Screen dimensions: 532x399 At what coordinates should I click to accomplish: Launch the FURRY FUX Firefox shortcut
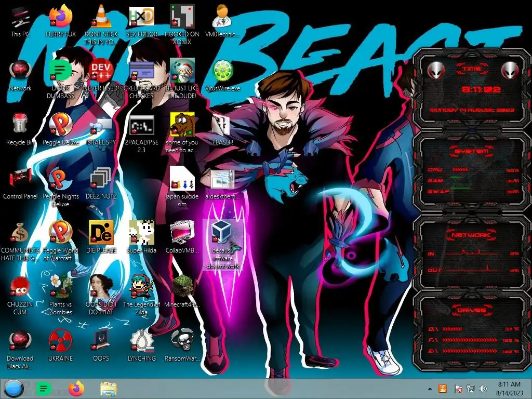61,16
